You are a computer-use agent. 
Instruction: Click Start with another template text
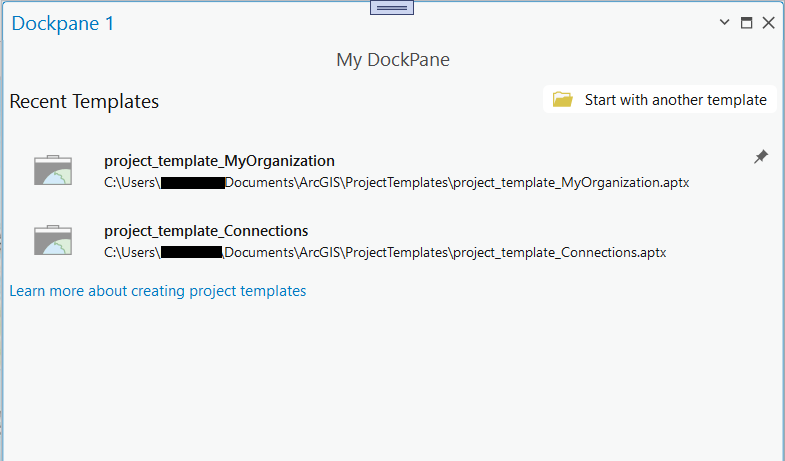(x=675, y=100)
